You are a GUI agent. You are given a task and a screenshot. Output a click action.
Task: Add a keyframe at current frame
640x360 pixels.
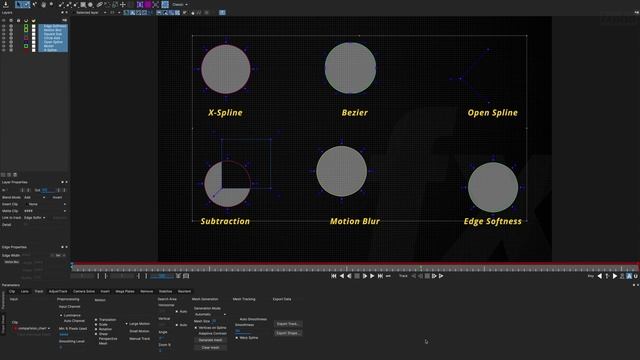(607, 276)
